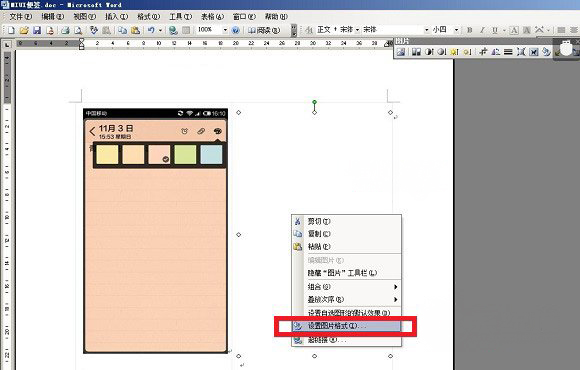Viewport: 580px width, 370px height.
Task: Toggle the Character Shading button
Action: 527,30
